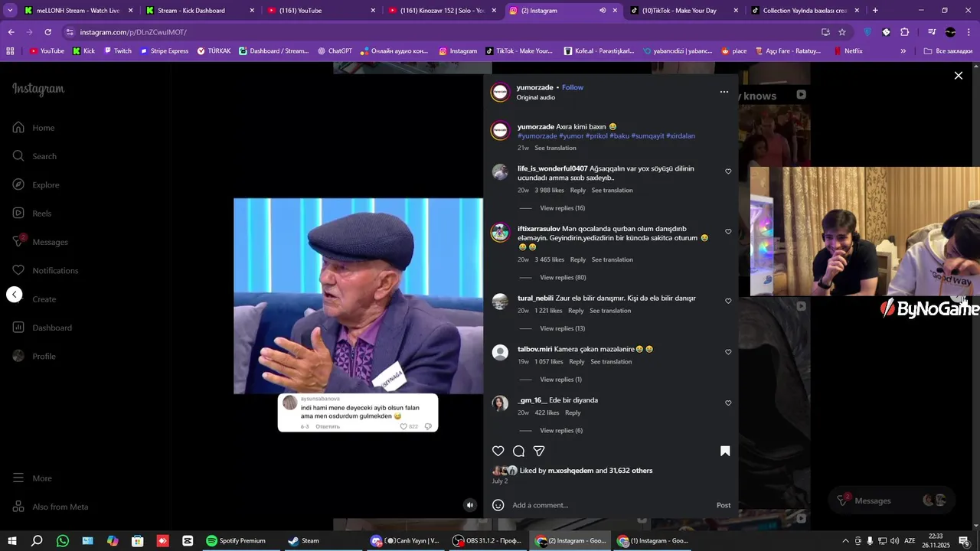Screen dimensions: 980x551
Task: Open Notifications in Instagram sidebar
Action: (45, 270)
